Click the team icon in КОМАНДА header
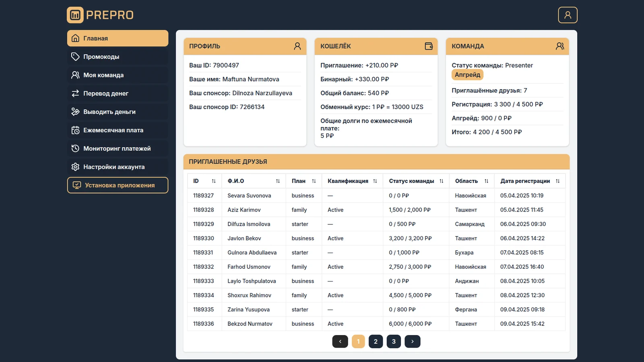Screen dimensions: 644x362 pyautogui.click(x=560, y=46)
